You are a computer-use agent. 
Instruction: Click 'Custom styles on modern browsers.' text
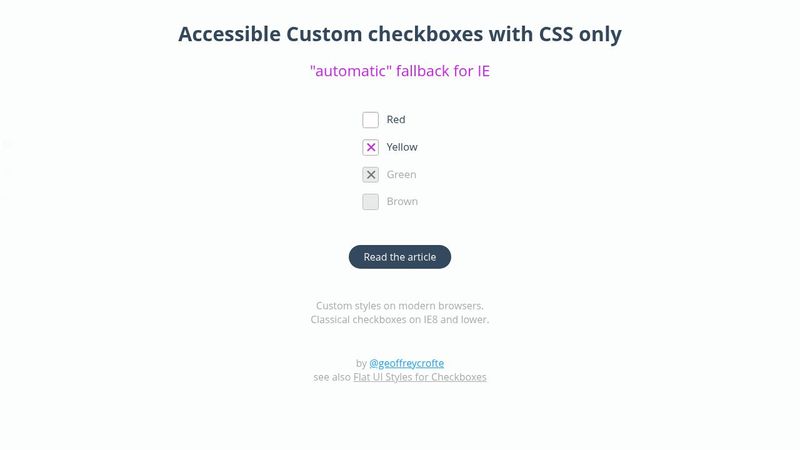[400, 305]
